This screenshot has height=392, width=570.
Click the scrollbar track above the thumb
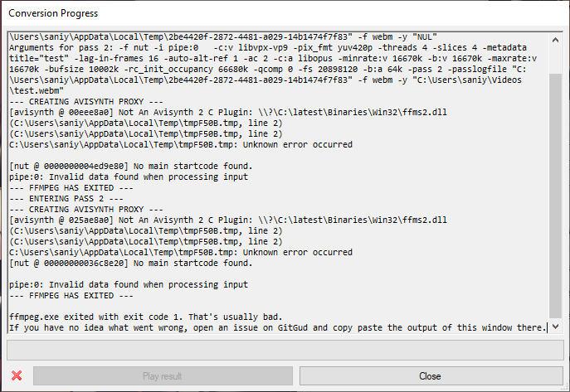pos(555,60)
